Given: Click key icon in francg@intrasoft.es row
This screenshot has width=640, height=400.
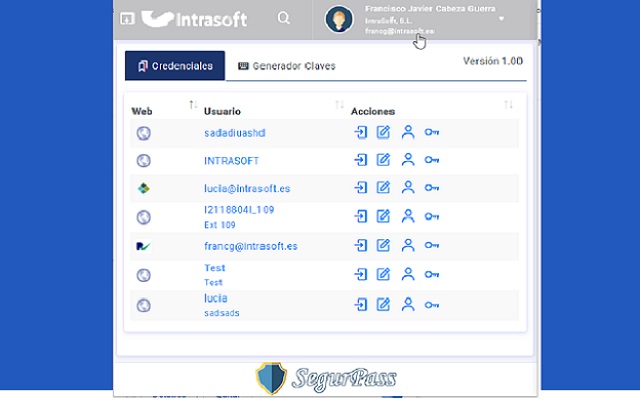Looking at the screenshot, I should [432, 245].
